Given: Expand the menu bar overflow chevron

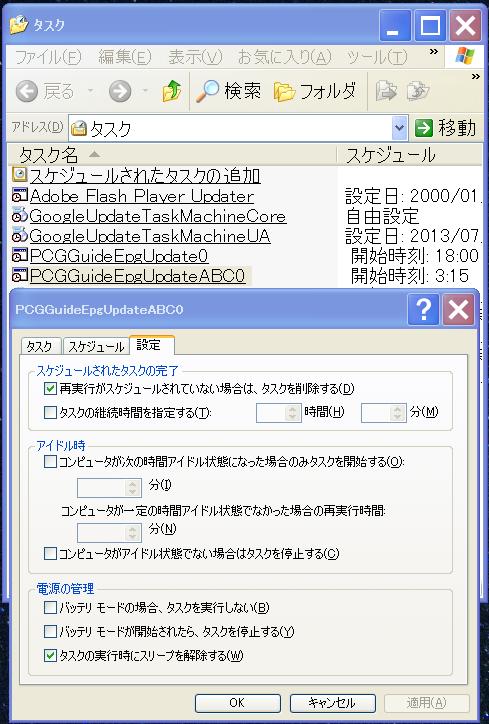Looking at the screenshot, I should tap(434, 52).
